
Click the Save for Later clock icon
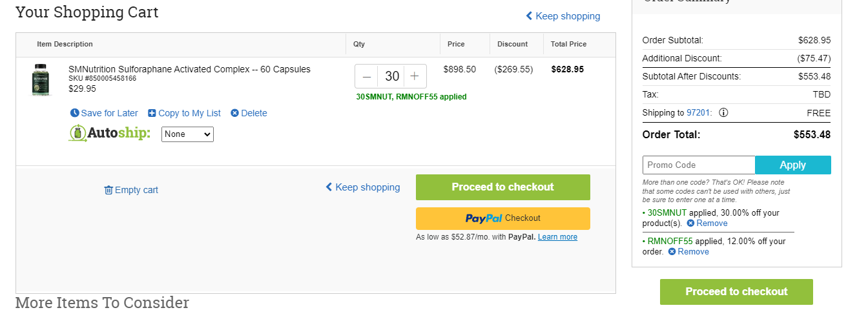point(75,113)
